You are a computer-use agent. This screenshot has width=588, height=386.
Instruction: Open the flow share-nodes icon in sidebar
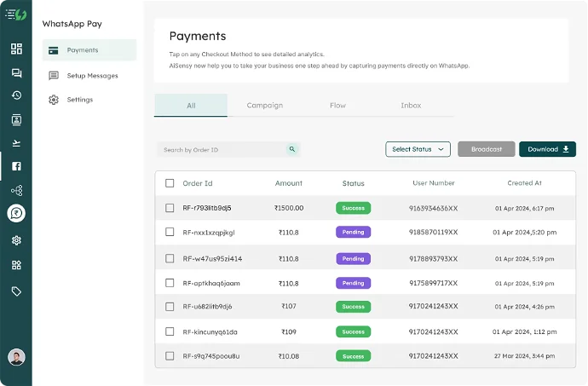(16, 191)
